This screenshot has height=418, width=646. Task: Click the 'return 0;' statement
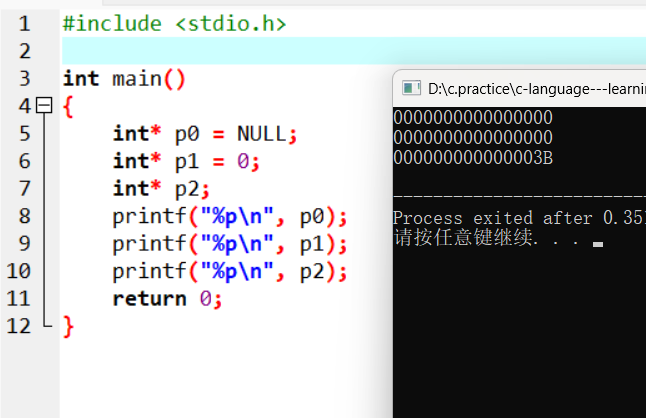pos(167,299)
